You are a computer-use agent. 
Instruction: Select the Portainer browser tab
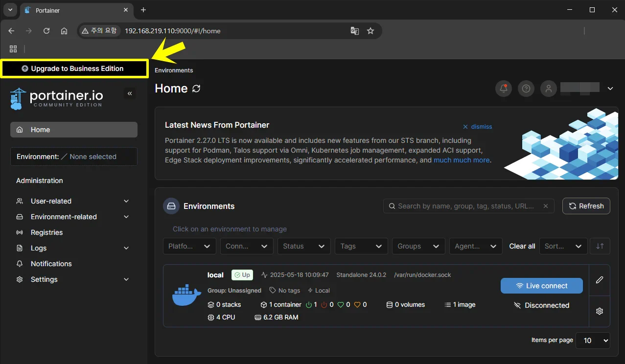point(76,10)
